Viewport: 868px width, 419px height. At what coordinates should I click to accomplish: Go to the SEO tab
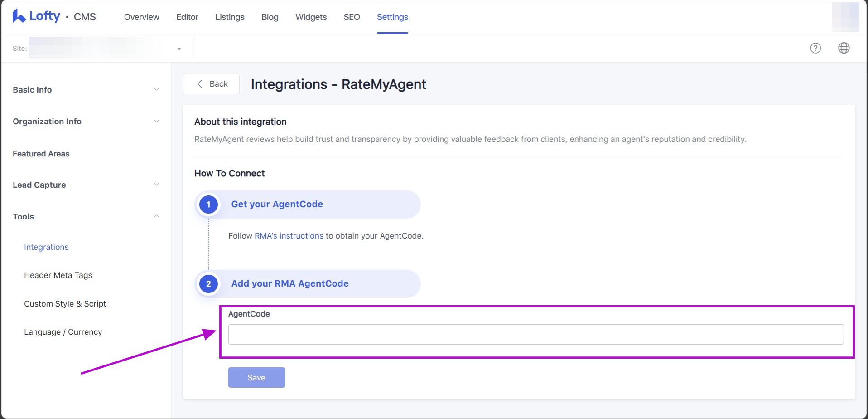point(352,17)
